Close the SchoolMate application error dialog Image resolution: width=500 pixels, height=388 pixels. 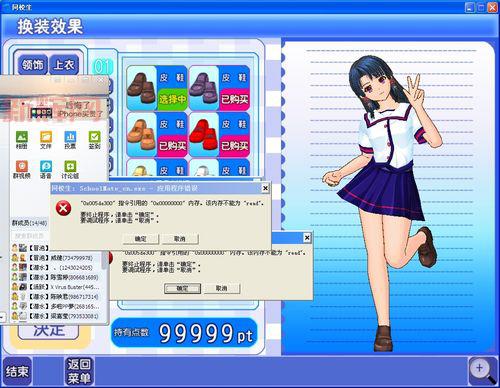(265, 188)
